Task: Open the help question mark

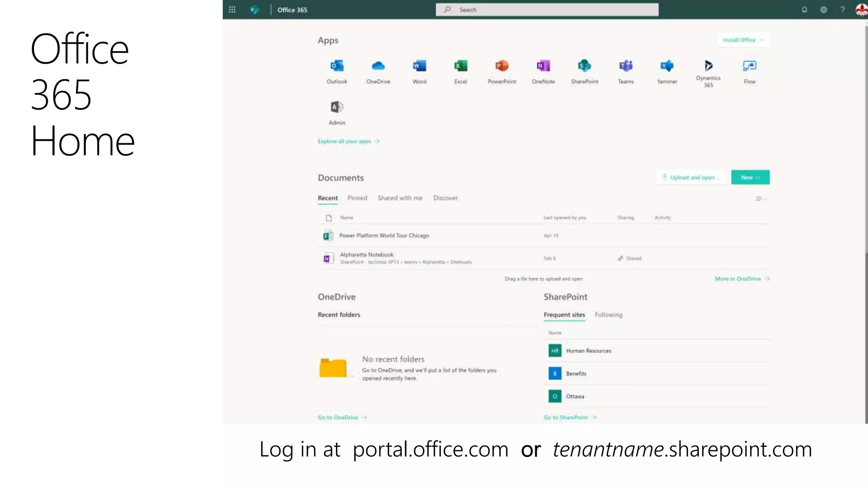Action: coord(843,10)
